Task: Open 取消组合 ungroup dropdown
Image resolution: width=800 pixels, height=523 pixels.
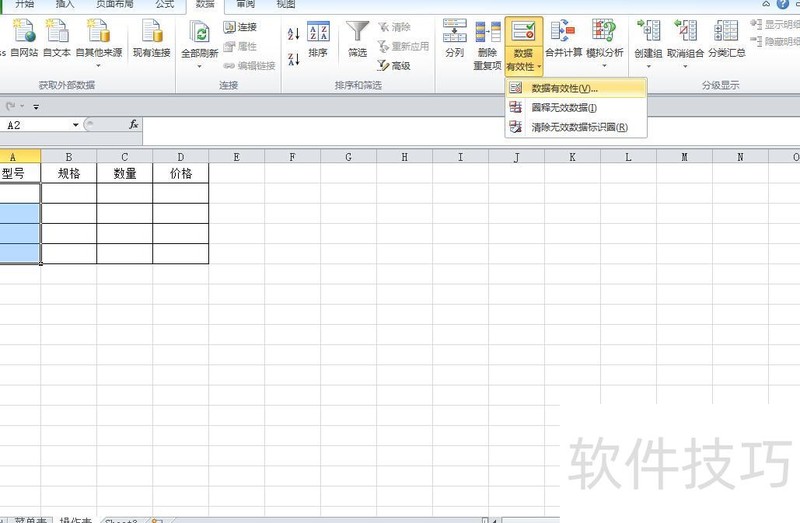Action: tap(685, 44)
